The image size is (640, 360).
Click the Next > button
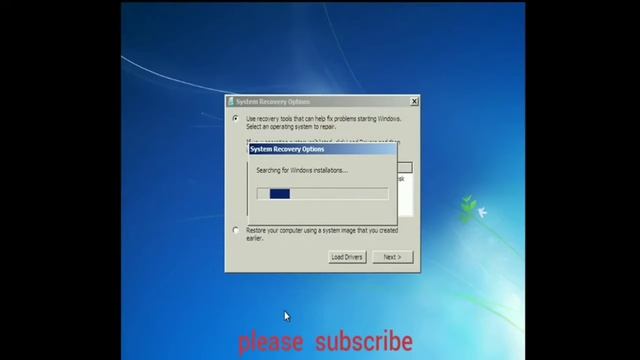click(x=393, y=257)
